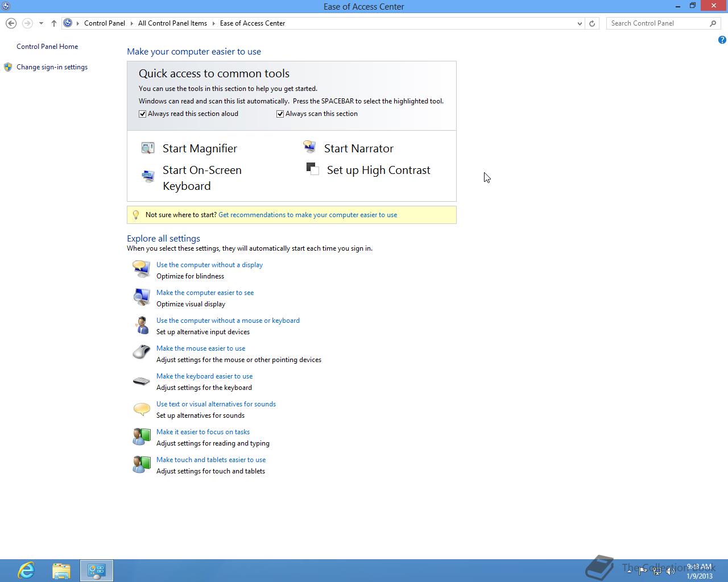Click the Action Center flag icon in the tray
This screenshot has width=728, height=582.
(x=643, y=571)
